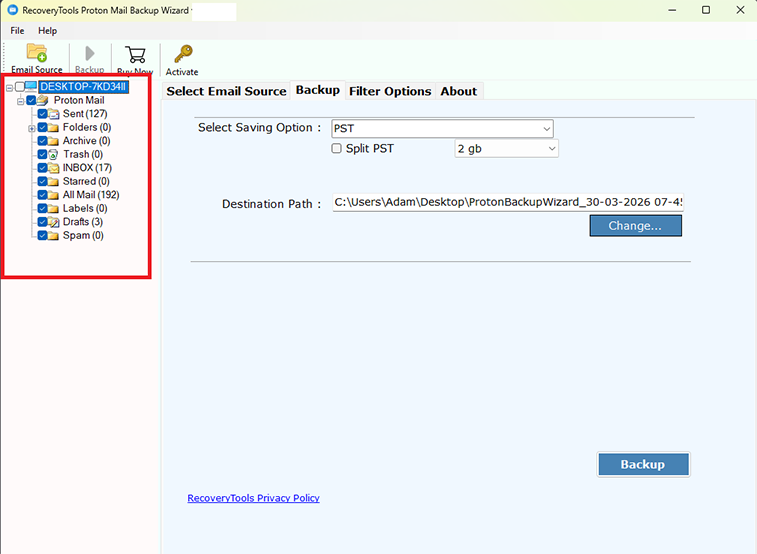Screen dimensions: 757x554
Task: Click the Starred folder icon
Action: pyautogui.click(x=54, y=181)
